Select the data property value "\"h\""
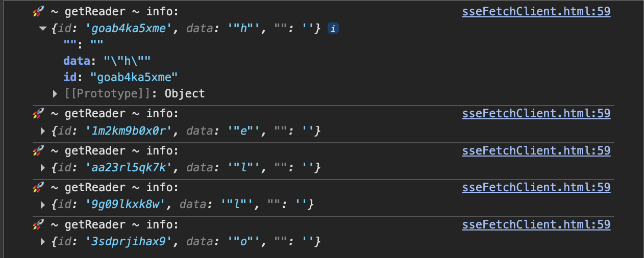 [127, 61]
